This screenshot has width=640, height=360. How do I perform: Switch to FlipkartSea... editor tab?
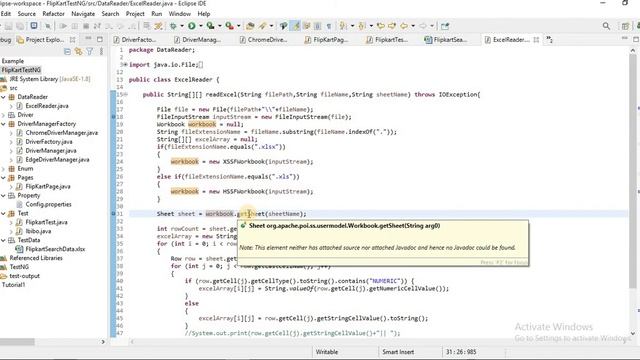(x=446, y=40)
